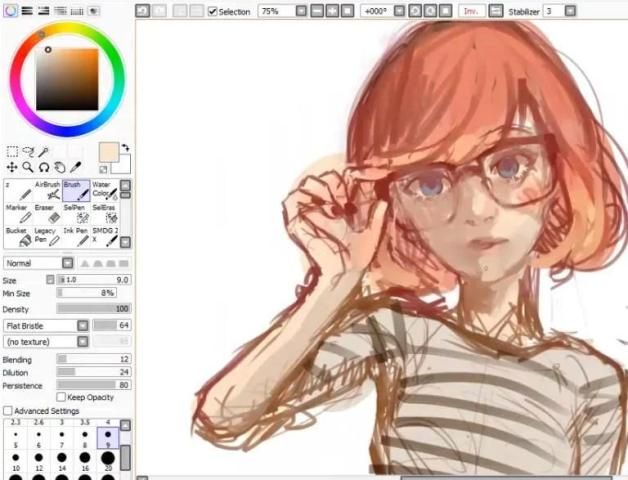The height and width of the screenshot is (480, 628).
Task: Enable Keep Opacity checkbox
Action: (x=61, y=397)
